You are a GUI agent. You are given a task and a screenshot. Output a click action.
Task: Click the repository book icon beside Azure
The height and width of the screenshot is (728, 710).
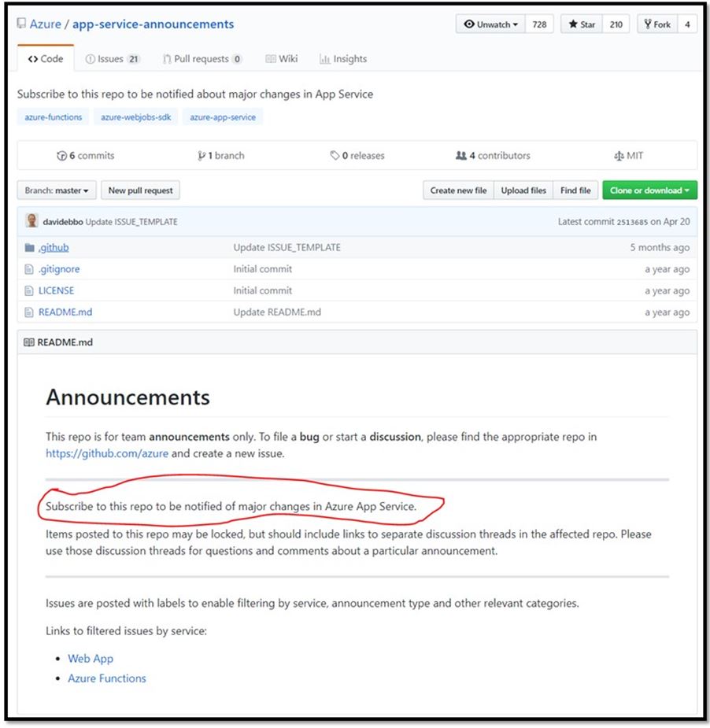point(21,24)
